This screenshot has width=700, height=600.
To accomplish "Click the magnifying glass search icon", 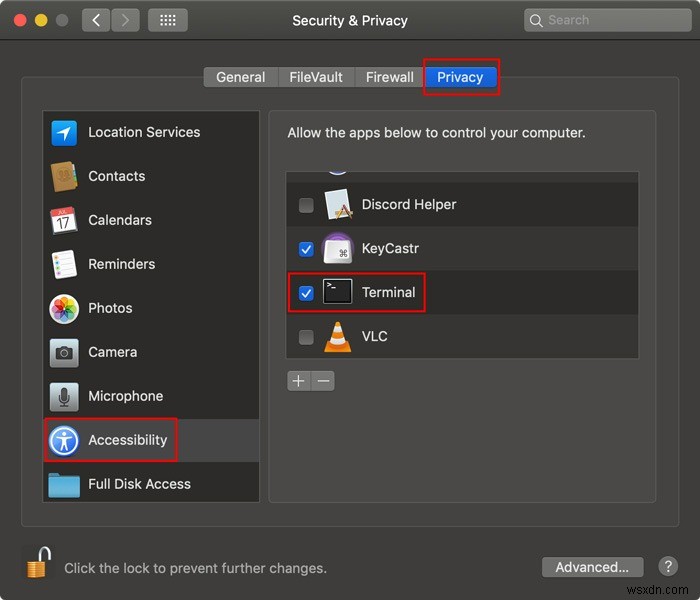I will [536, 21].
